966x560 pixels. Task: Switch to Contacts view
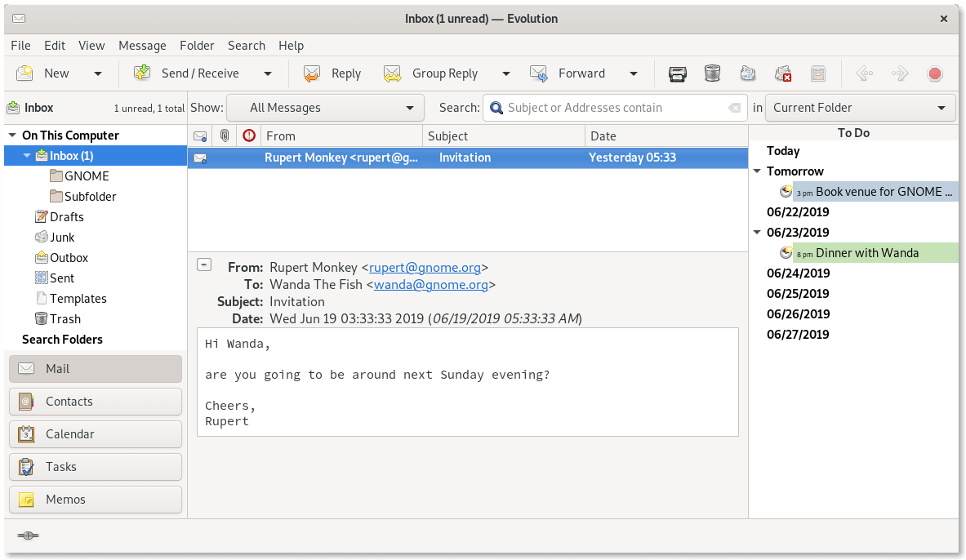pyautogui.click(x=96, y=402)
